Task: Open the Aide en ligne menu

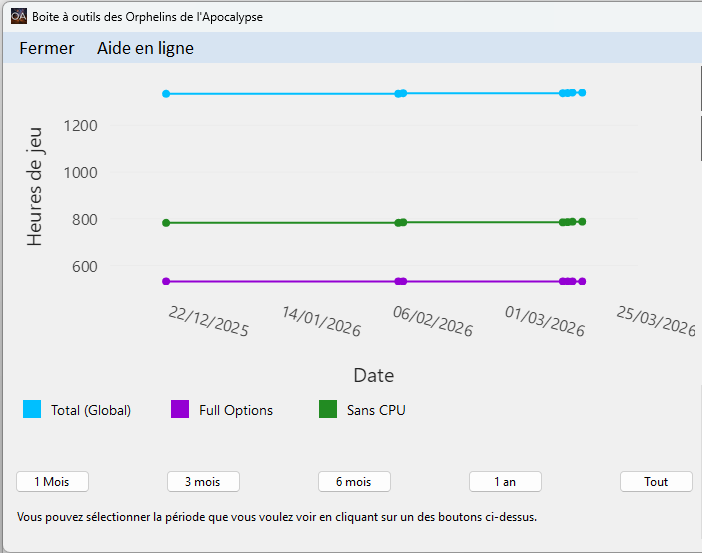Action: [x=145, y=48]
